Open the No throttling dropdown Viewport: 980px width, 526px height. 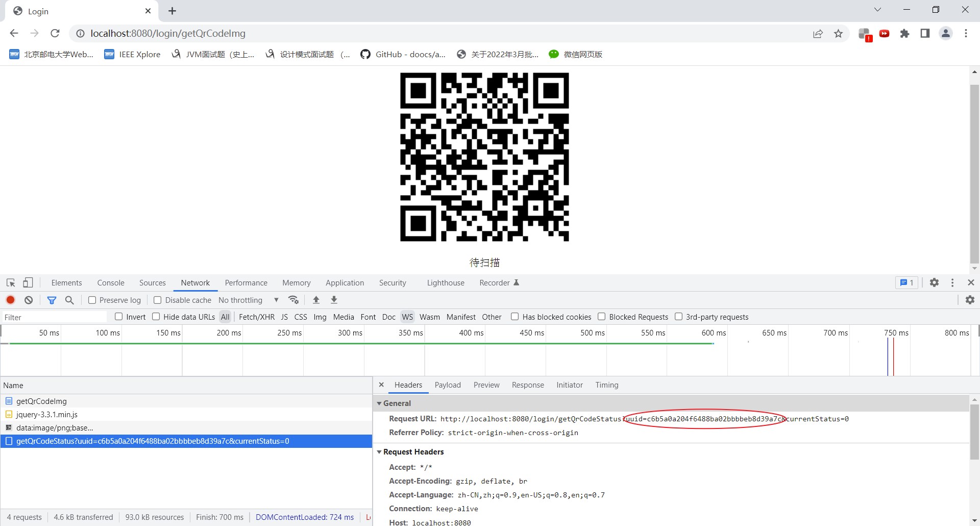tap(248, 300)
